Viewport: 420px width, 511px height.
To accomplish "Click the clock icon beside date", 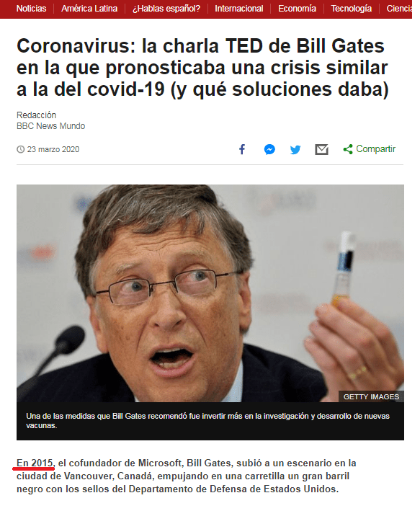I will 20,149.
